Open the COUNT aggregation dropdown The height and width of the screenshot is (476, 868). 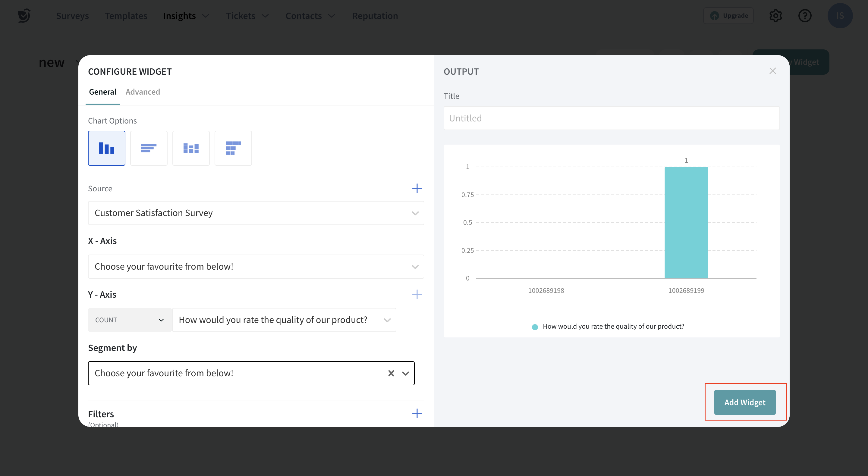pyautogui.click(x=129, y=320)
